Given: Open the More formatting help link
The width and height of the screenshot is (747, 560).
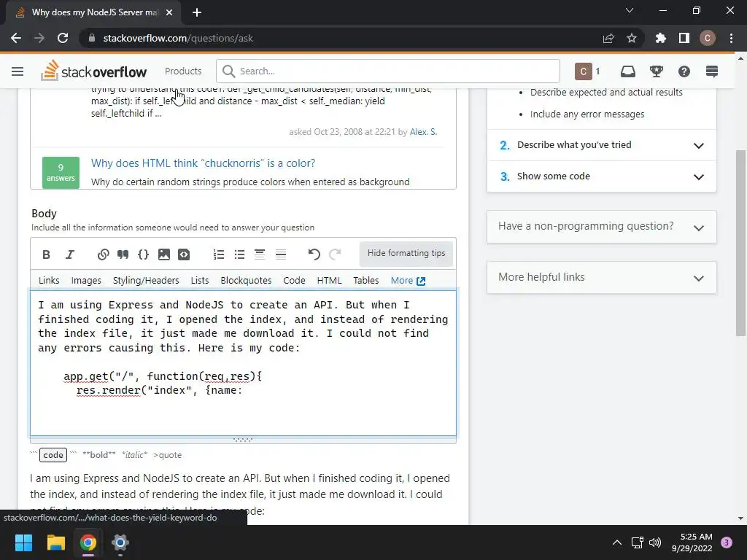Looking at the screenshot, I should pyautogui.click(x=408, y=281).
